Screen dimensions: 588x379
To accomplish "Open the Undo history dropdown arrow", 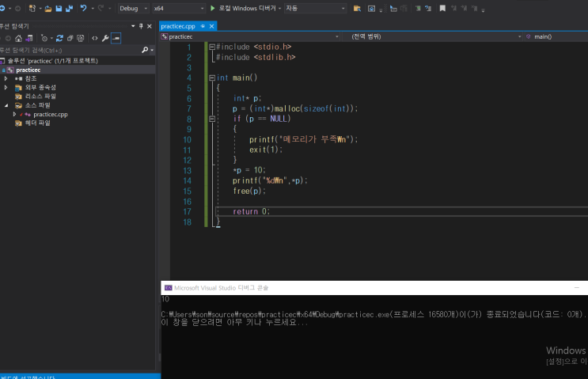I will tap(93, 8).
